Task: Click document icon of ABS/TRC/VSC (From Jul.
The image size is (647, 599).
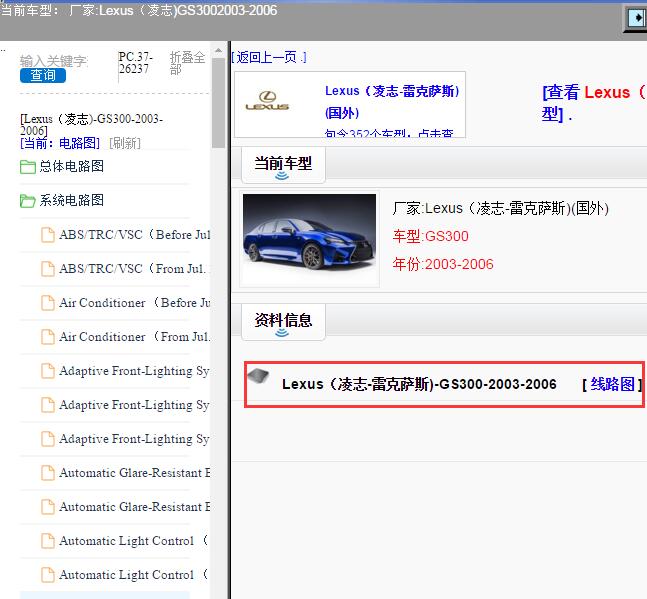Action: pos(48,269)
